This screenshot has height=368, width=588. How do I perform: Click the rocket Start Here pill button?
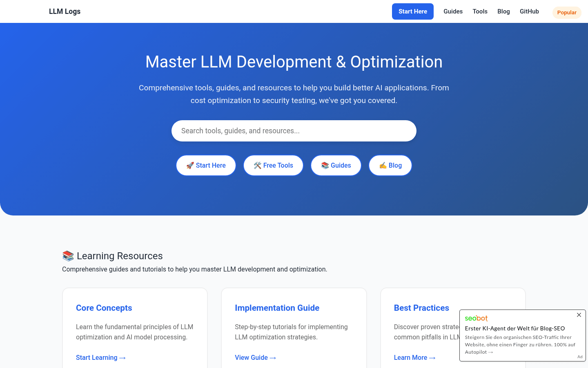coord(206,166)
